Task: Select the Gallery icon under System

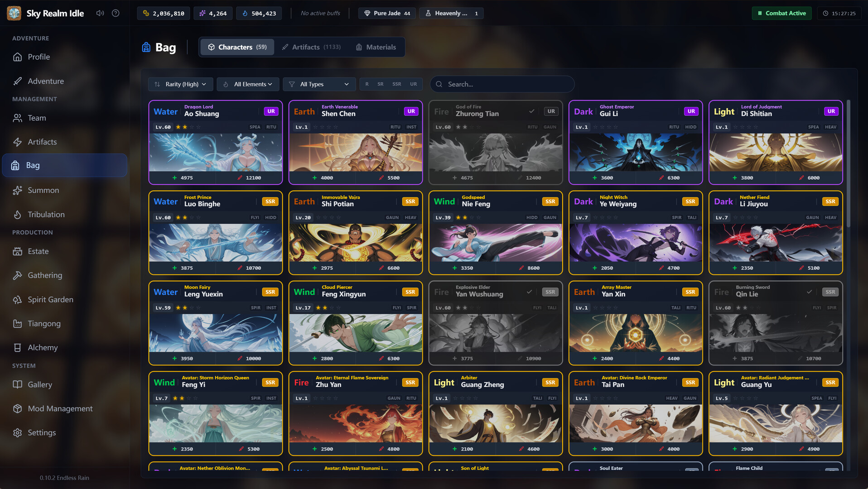Action: point(17,384)
